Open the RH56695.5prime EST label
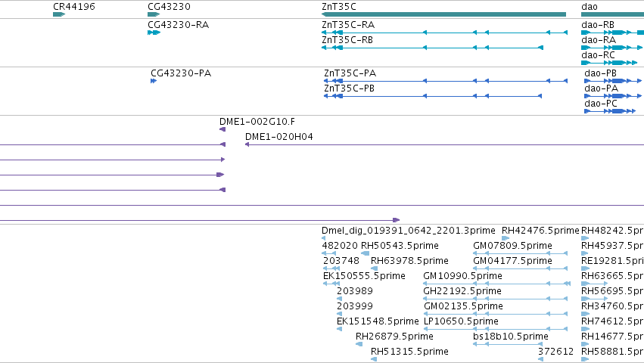Screen dimensions: 644x363 [612, 291]
